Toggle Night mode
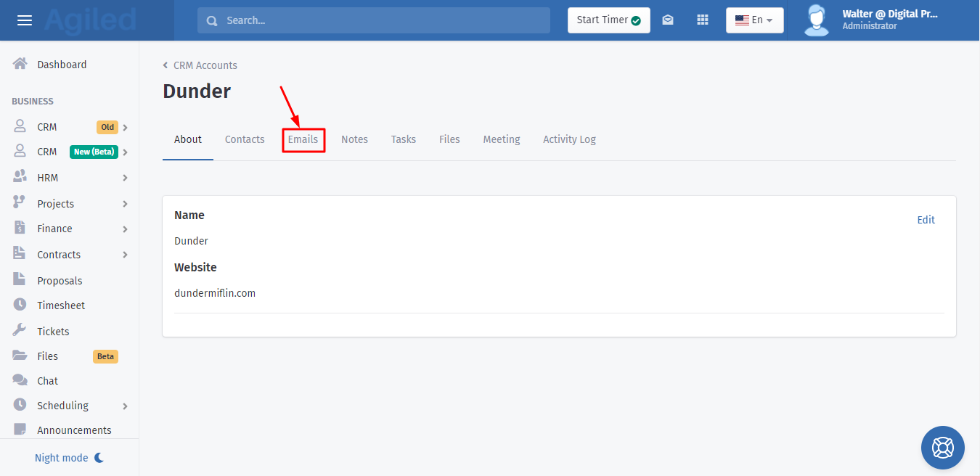Screen dimensions: 980x476 tap(70, 458)
